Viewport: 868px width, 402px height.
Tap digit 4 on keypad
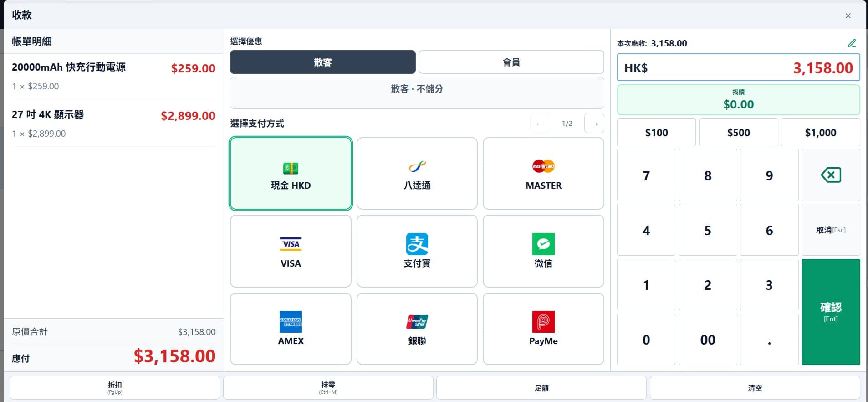646,230
